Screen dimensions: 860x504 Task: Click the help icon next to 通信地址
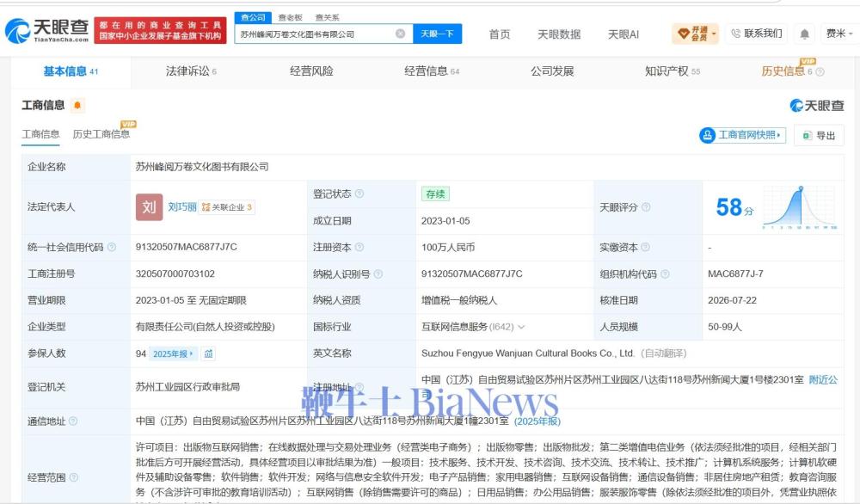tap(73, 421)
